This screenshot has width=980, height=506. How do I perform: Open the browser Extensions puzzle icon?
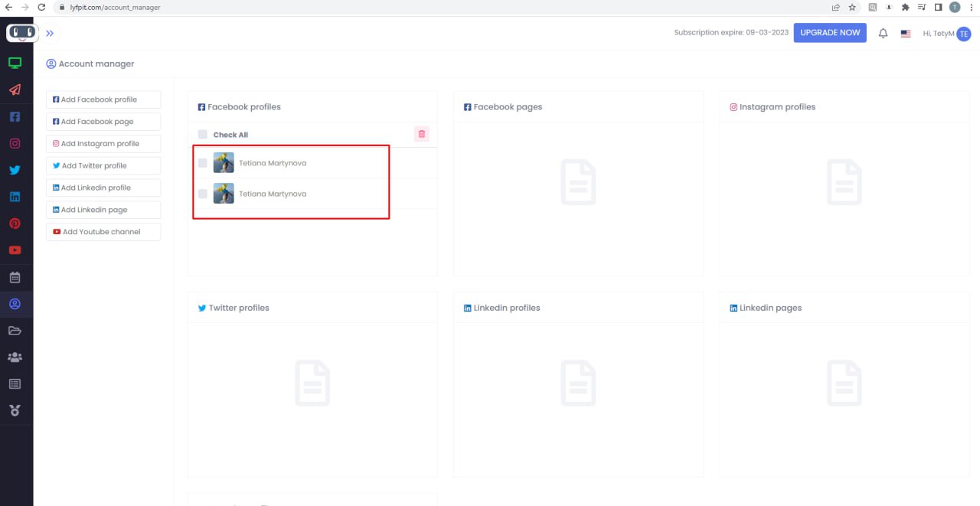(x=906, y=7)
